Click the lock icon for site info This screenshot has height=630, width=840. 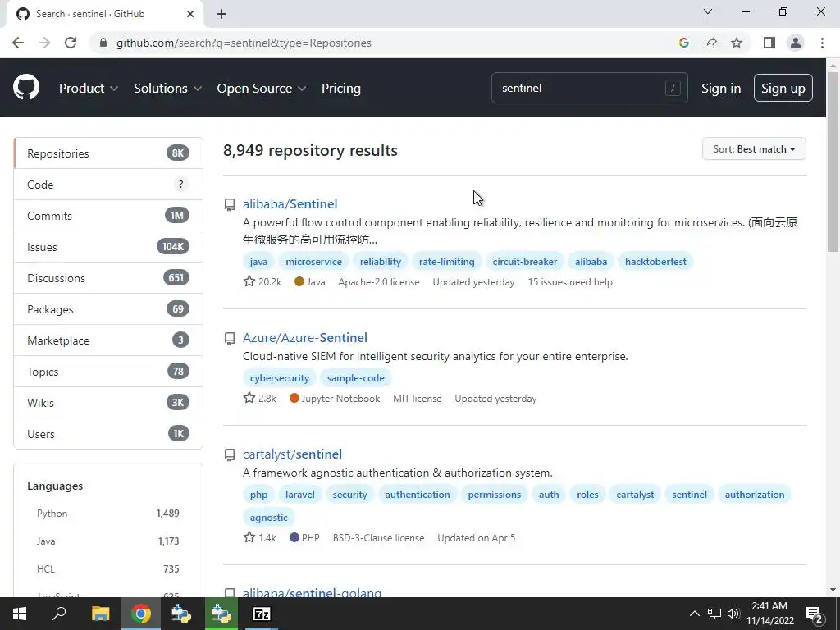click(103, 43)
